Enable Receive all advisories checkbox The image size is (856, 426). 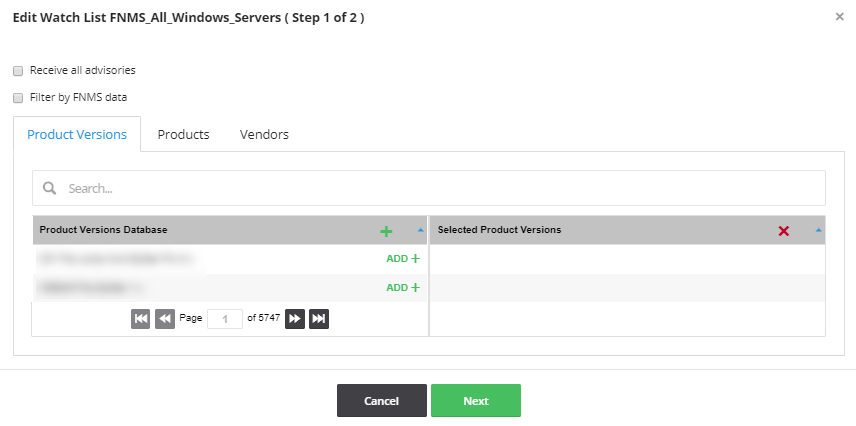(x=18, y=71)
